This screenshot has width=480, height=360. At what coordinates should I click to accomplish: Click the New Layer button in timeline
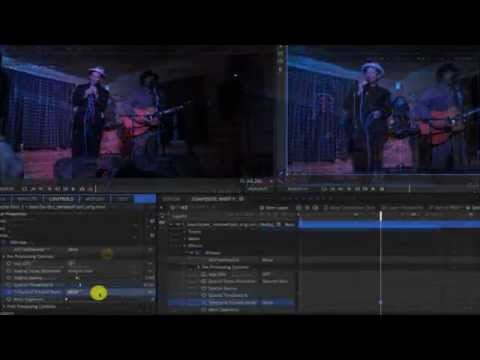(274, 208)
